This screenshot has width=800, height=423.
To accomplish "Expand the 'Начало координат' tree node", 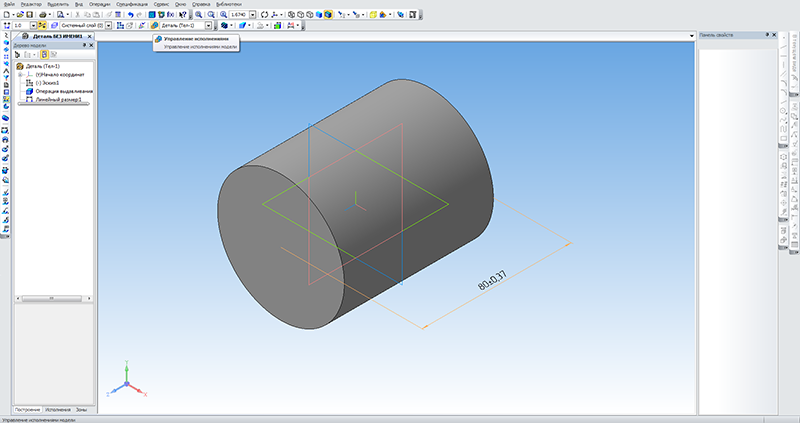I will tap(21, 74).
